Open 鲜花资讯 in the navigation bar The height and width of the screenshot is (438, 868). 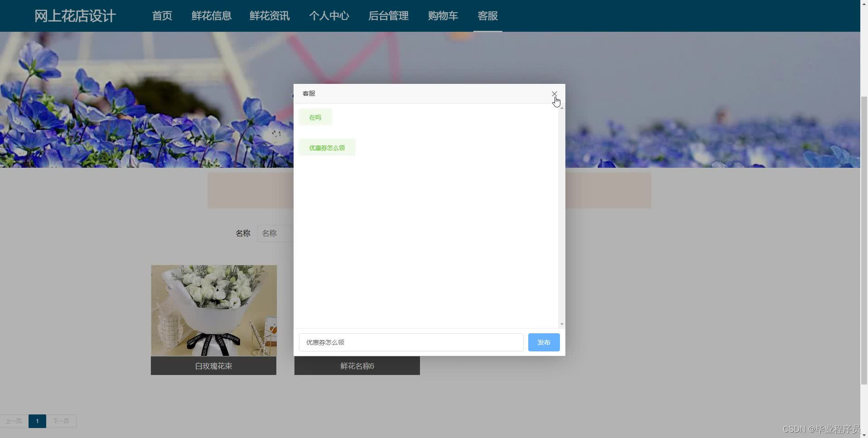270,16
